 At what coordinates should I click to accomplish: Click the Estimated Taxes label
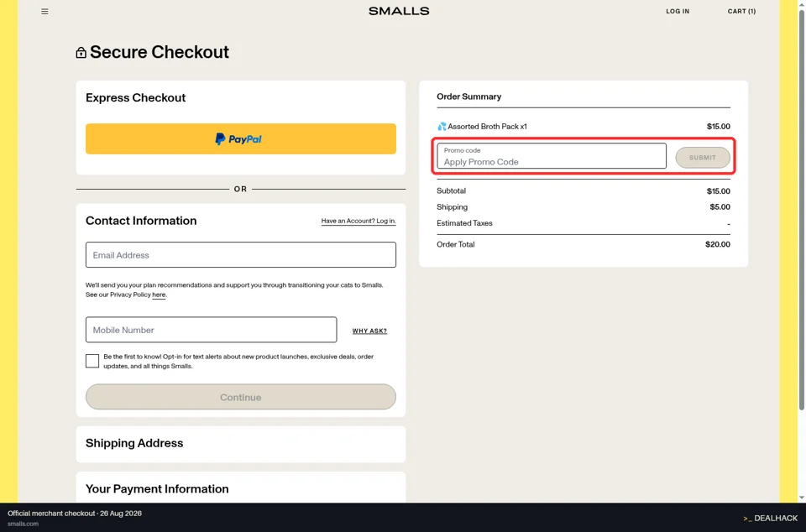click(x=464, y=223)
